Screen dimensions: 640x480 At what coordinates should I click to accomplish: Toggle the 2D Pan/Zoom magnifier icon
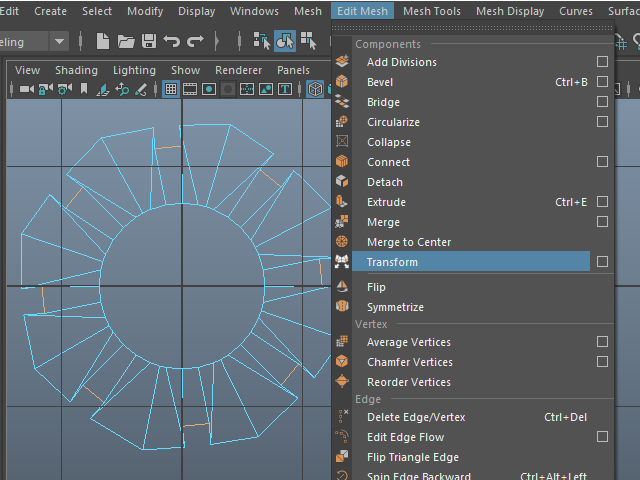point(122,89)
